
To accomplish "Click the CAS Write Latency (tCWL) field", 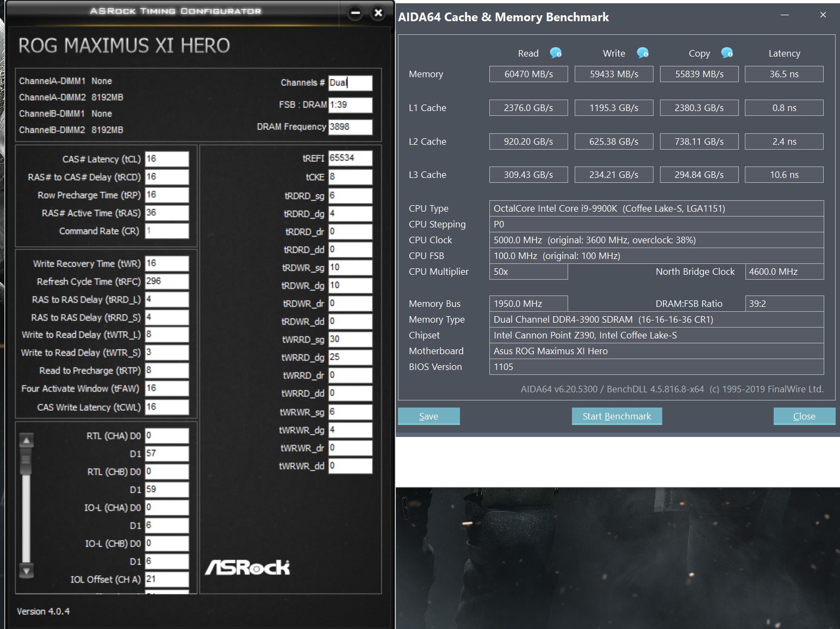I will pyautogui.click(x=167, y=407).
